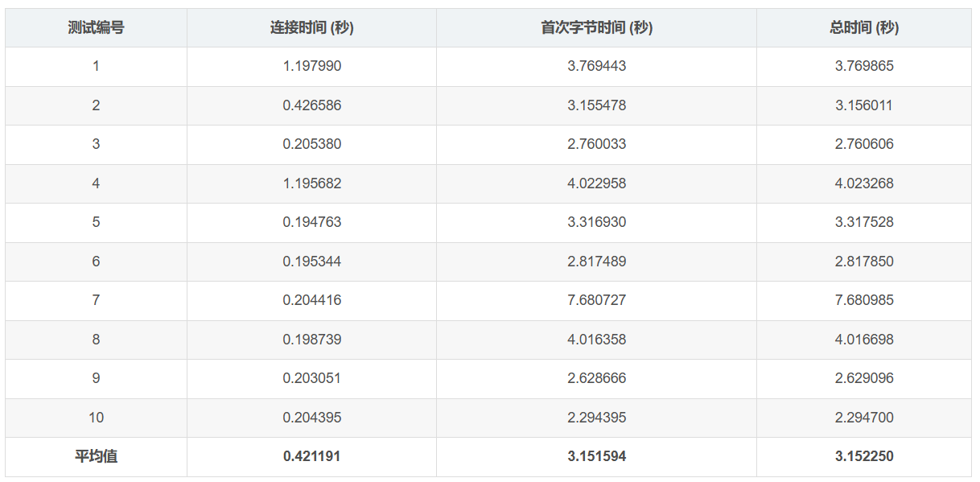This screenshot has width=980, height=482.
Task: Click the average total time 3.152250
Action: 863,456
